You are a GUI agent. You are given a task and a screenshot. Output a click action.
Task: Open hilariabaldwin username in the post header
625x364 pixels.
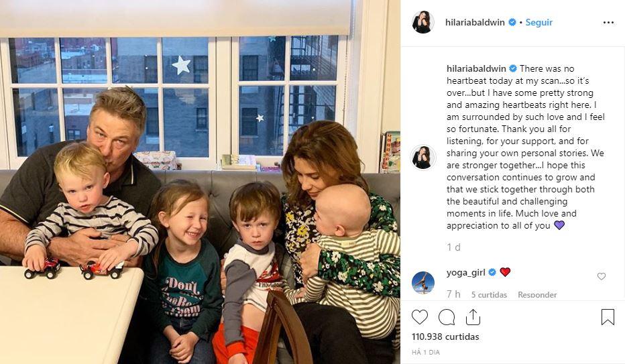tap(475, 22)
